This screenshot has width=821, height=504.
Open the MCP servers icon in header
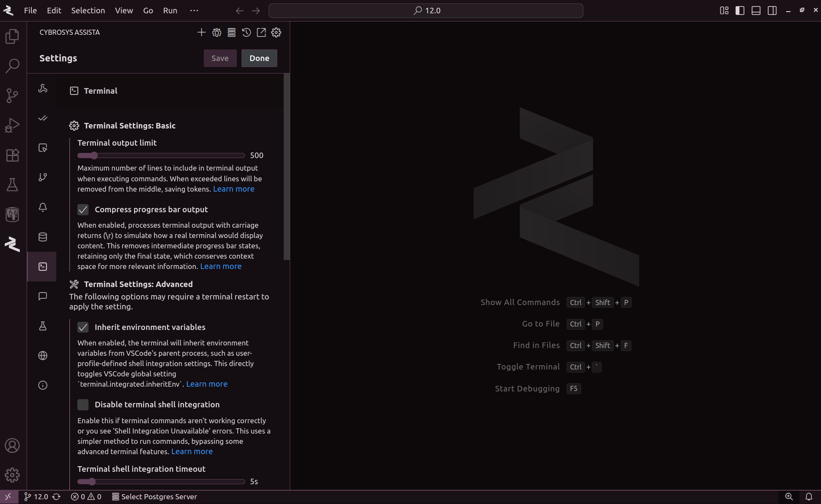point(232,32)
